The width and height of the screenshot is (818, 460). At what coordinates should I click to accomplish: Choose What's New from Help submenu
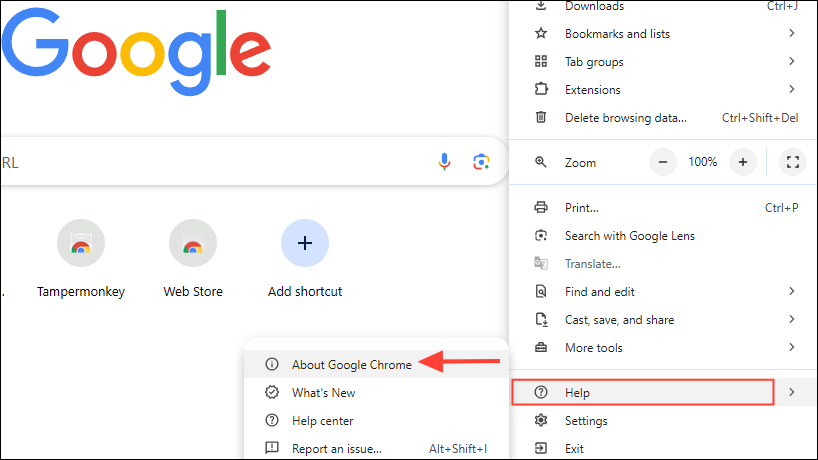(323, 393)
